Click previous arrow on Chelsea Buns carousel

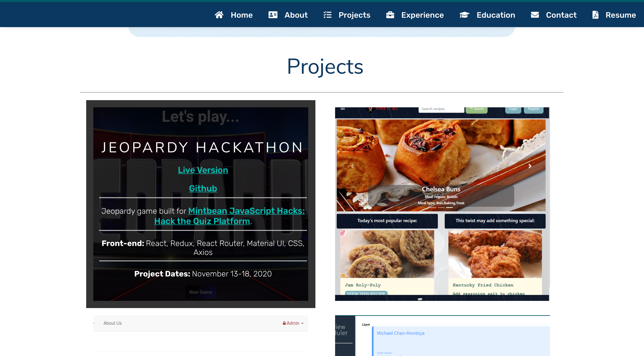coord(352,166)
